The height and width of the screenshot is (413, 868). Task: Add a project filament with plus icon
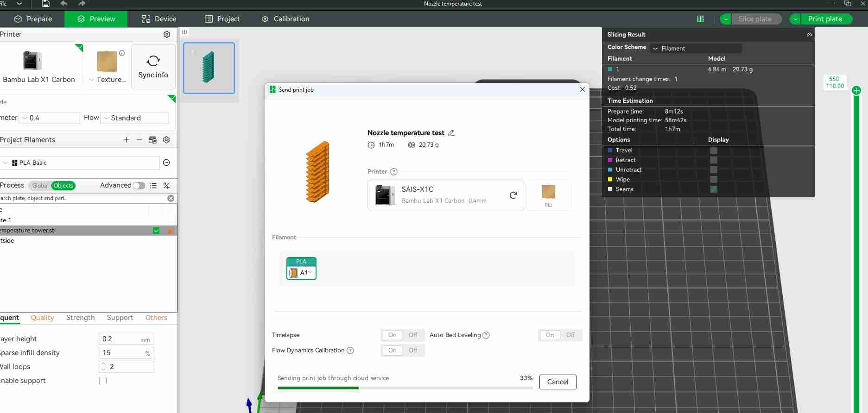(x=127, y=140)
